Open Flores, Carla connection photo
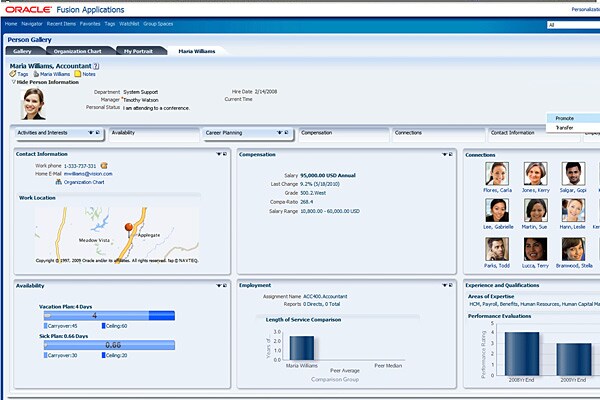The height and width of the screenshot is (400, 600). pyautogui.click(x=497, y=174)
